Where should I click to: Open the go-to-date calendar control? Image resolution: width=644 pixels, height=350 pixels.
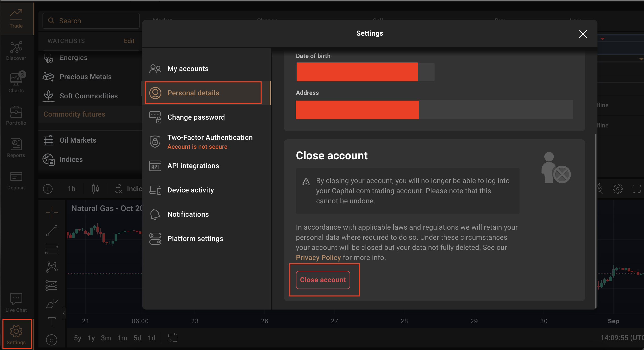pyautogui.click(x=173, y=338)
